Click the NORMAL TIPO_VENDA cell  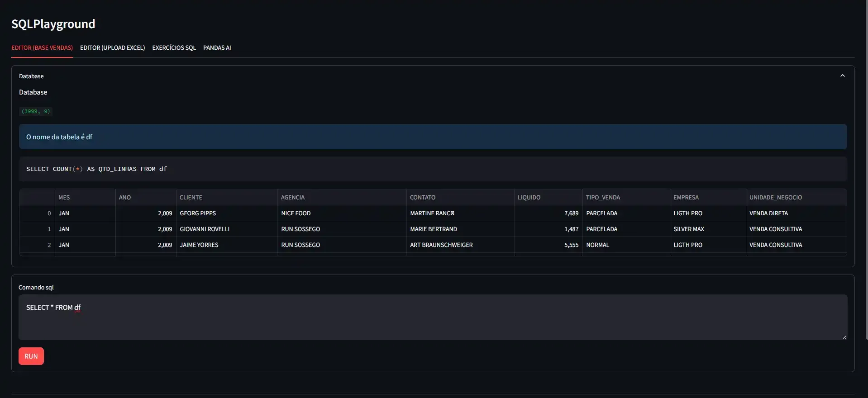tap(626, 245)
